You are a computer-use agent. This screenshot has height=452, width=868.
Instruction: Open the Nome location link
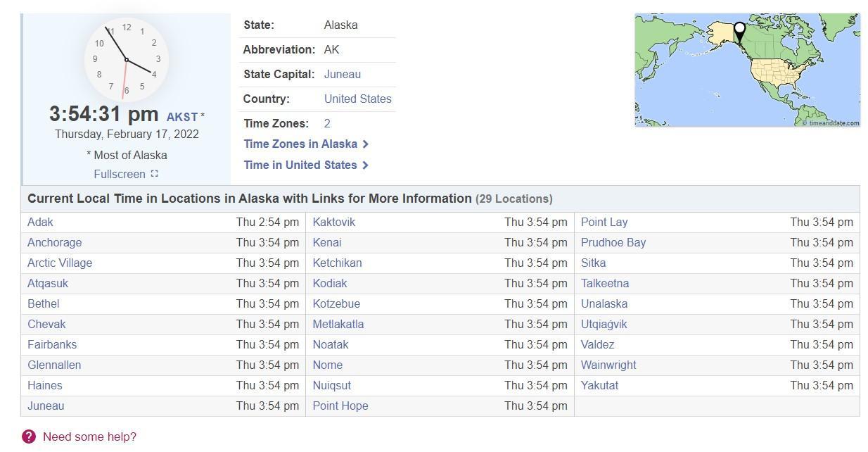pos(328,365)
